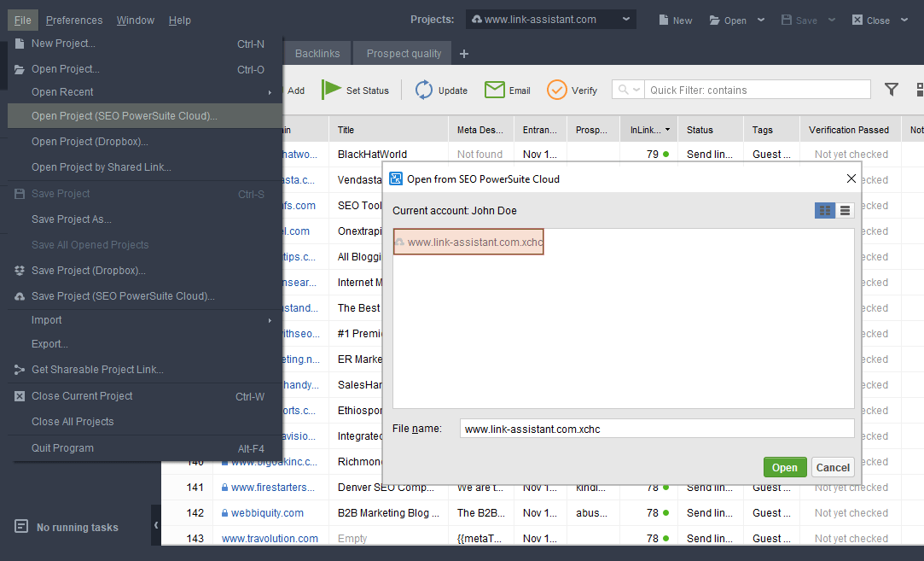Screen dimensions: 924x561
Task: Click the quick filter search icon
Action: pos(623,90)
